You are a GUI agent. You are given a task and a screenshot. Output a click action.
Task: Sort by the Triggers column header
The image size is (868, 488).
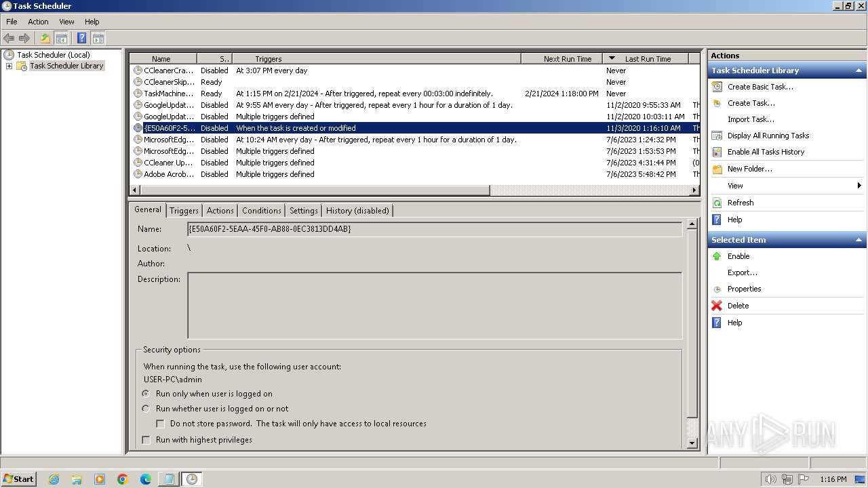point(376,59)
